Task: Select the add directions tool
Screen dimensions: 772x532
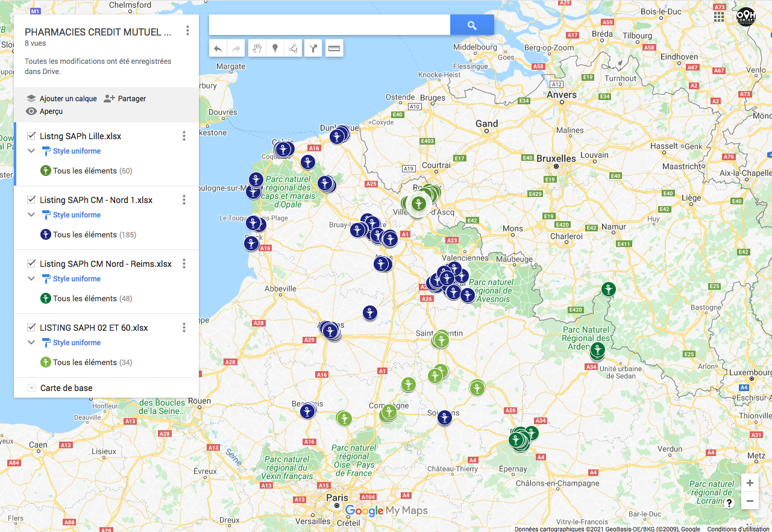Action: 313,49
